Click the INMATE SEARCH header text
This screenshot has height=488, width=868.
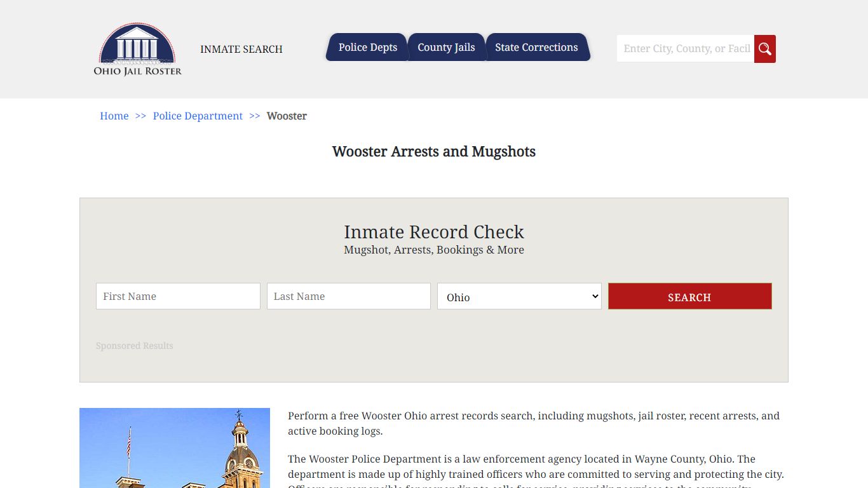click(241, 49)
